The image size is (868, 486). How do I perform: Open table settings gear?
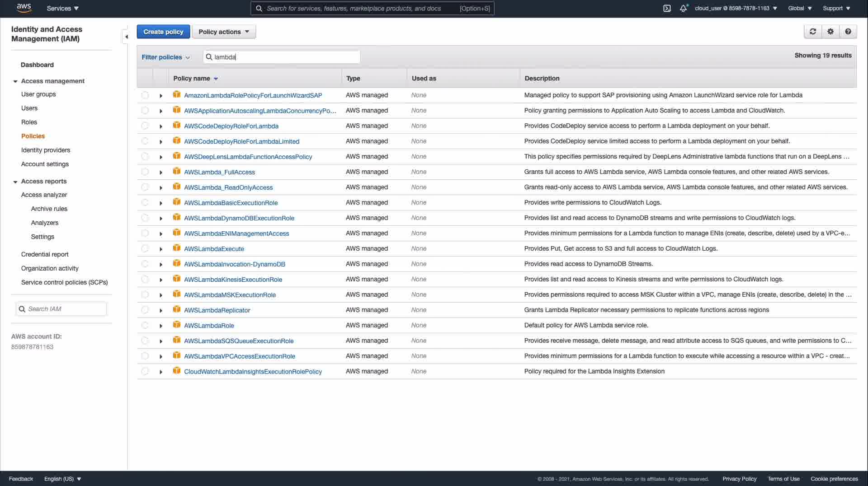(x=830, y=32)
